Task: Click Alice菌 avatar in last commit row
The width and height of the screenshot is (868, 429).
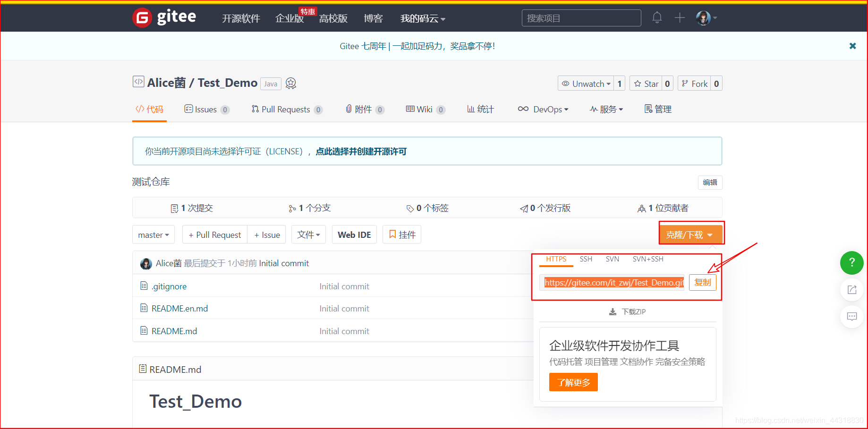Action: (x=146, y=263)
